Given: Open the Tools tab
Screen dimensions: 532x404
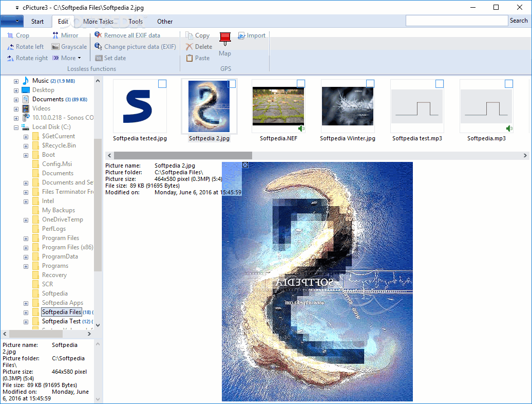Looking at the screenshot, I should [136, 22].
